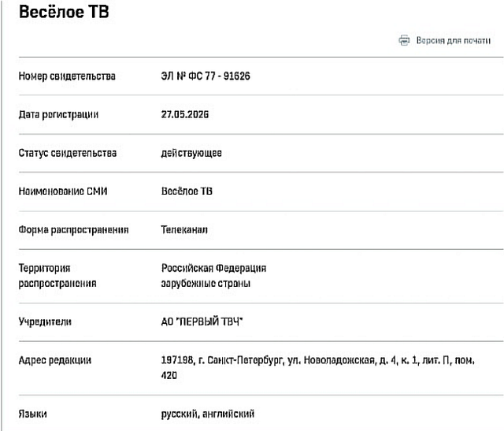Click the distribution form value Телеканал

[184, 229]
